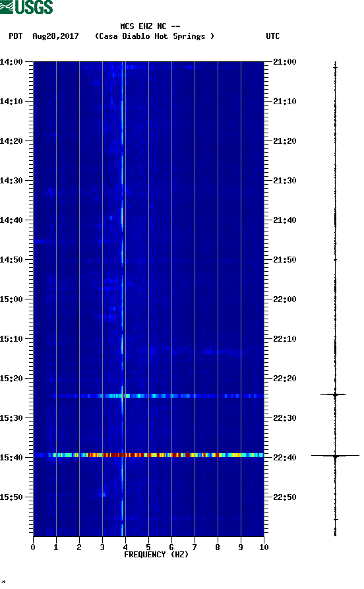This screenshot has height=589, width=364.
Task: Click the 3 Hz frequency axis label
Action: point(102,547)
